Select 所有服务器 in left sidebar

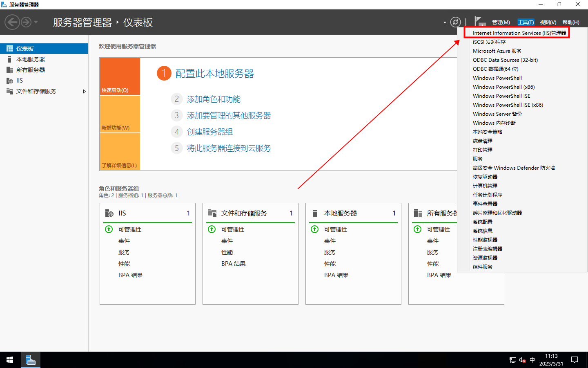pyautogui.click(x=31, y=70)
